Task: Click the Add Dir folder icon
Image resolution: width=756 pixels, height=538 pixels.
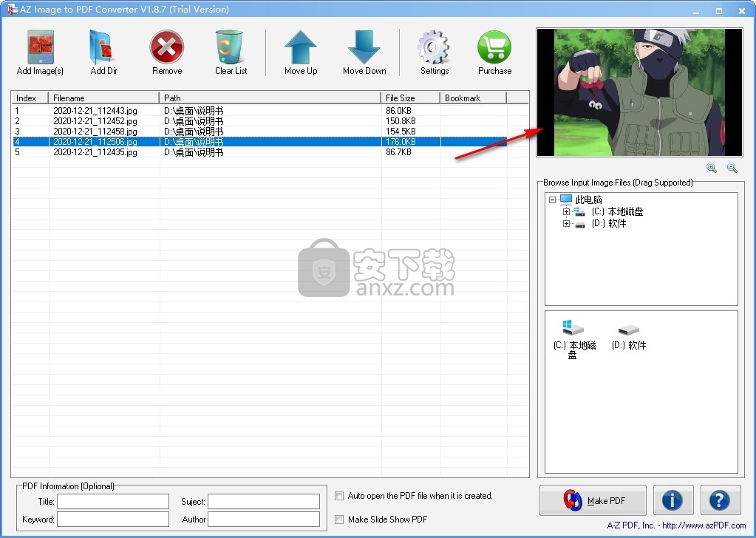Action: 102,47
